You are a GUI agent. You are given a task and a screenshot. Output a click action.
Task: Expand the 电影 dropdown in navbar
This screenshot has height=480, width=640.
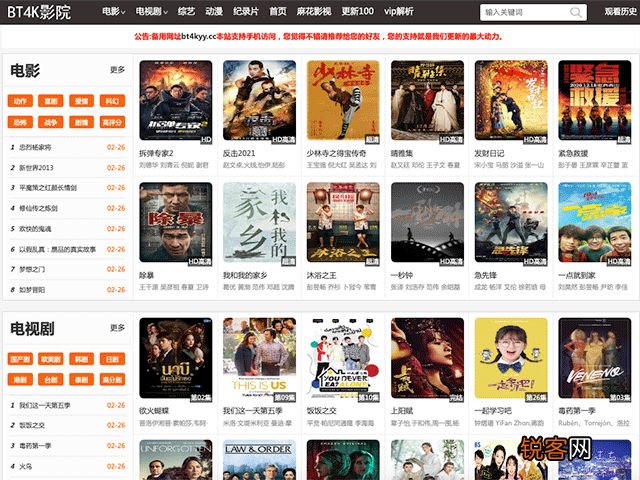pyautogui.click(x=113, y=11)
